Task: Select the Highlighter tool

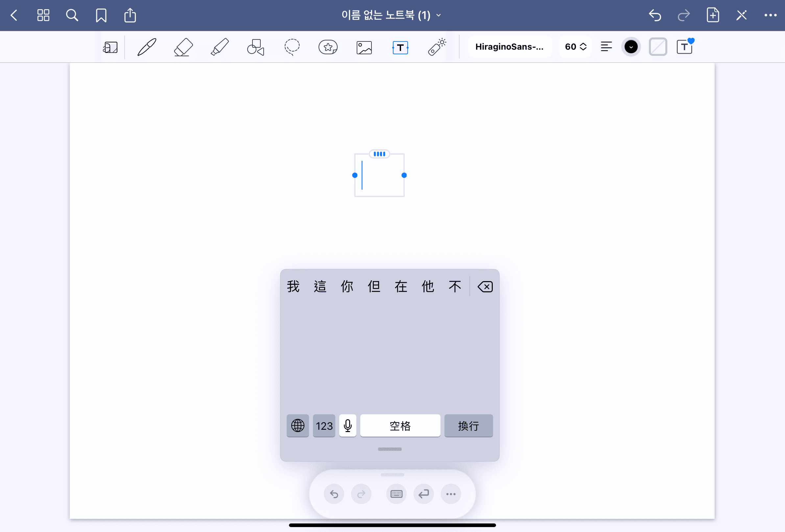Action: pos(220,47)
